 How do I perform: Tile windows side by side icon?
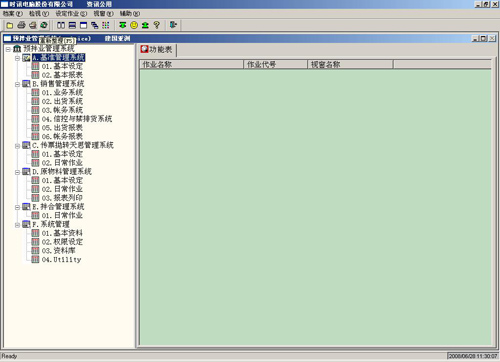coord(61,25)
